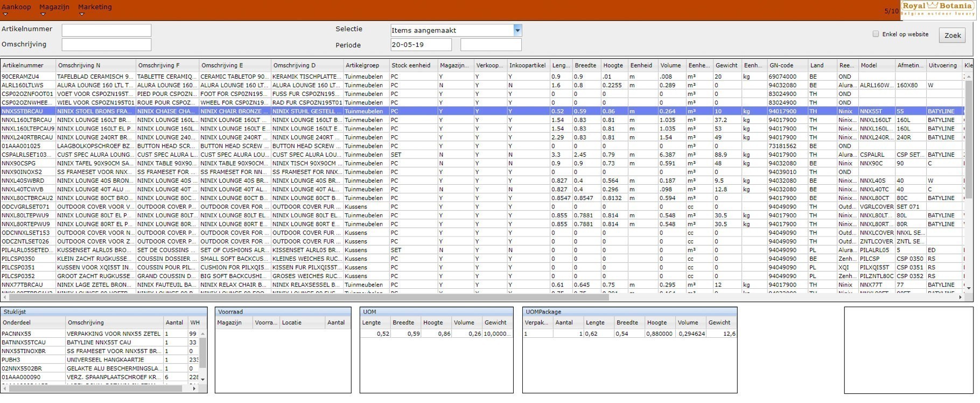Select row PILCSP0351
The image size is (980, 403).
[x=482, y=267]
